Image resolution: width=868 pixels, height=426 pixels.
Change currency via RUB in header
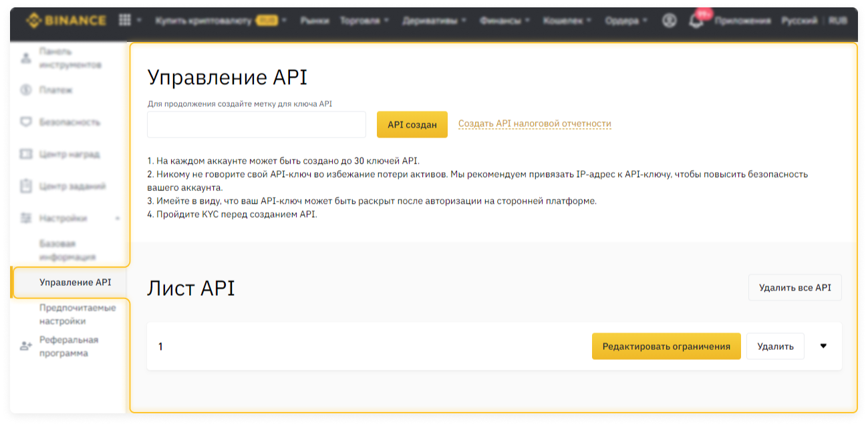pos(838,21)
